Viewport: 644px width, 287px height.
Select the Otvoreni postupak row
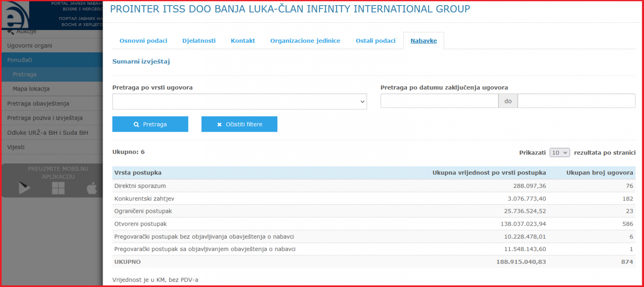[x=374, y=224]
